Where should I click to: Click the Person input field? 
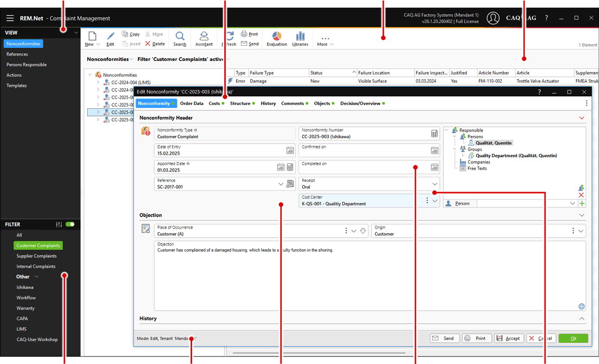pyautogui.click(x=523, y=203)
